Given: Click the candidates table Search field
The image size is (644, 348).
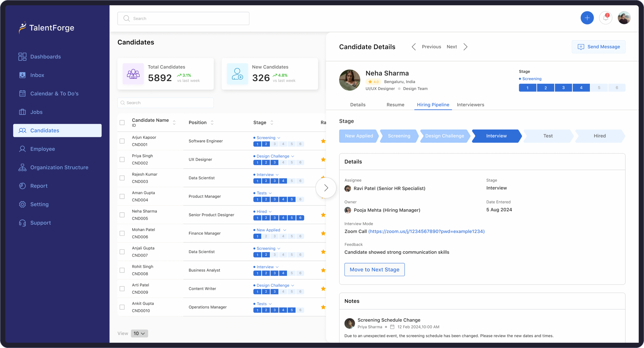Looking at the screenshot, I should tap(166, 103).
